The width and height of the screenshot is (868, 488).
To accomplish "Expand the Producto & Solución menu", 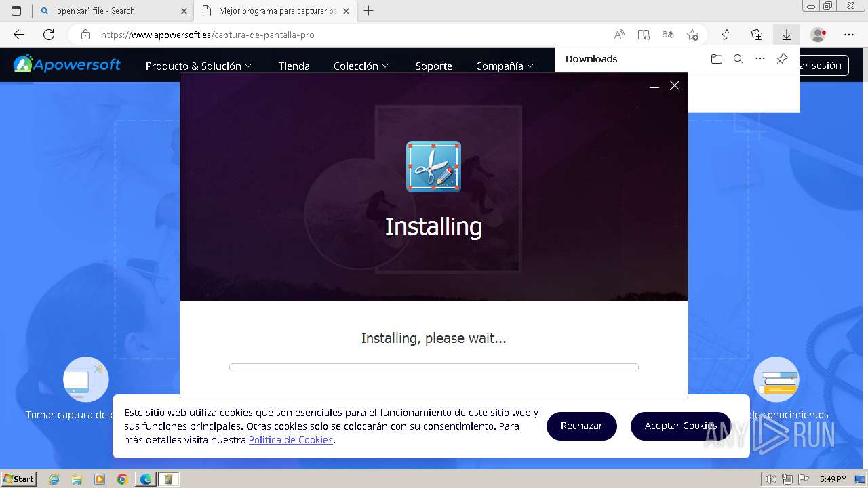I will click(x=199, y=66).
